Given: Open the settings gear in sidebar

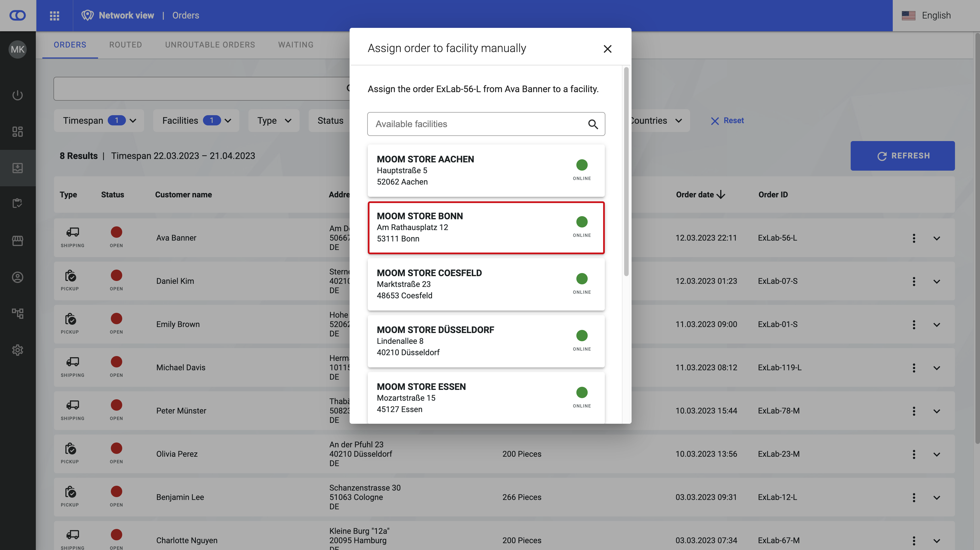Looking at the screenshot, I should tap(18, 350).
